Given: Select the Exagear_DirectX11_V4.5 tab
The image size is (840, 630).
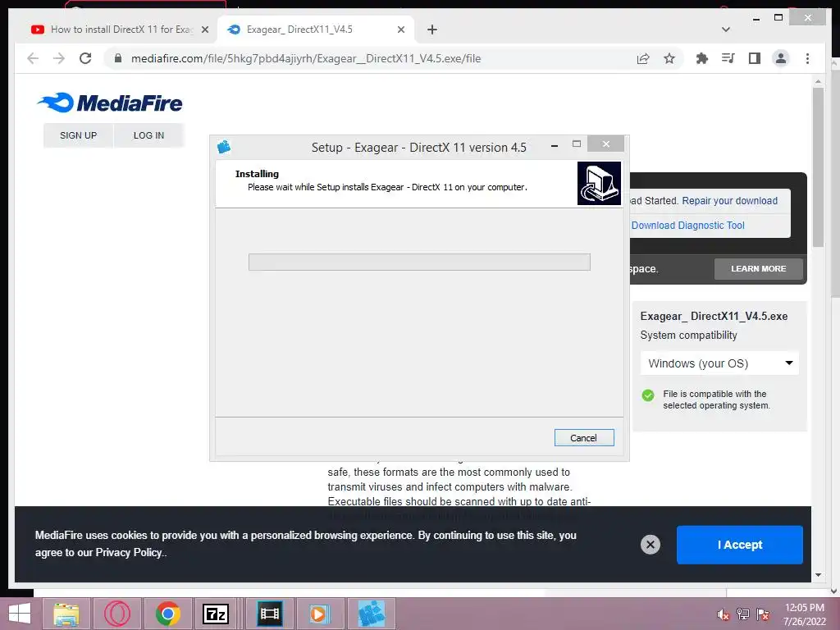Looking at the screenshot, I should click(x=316, y=30).
